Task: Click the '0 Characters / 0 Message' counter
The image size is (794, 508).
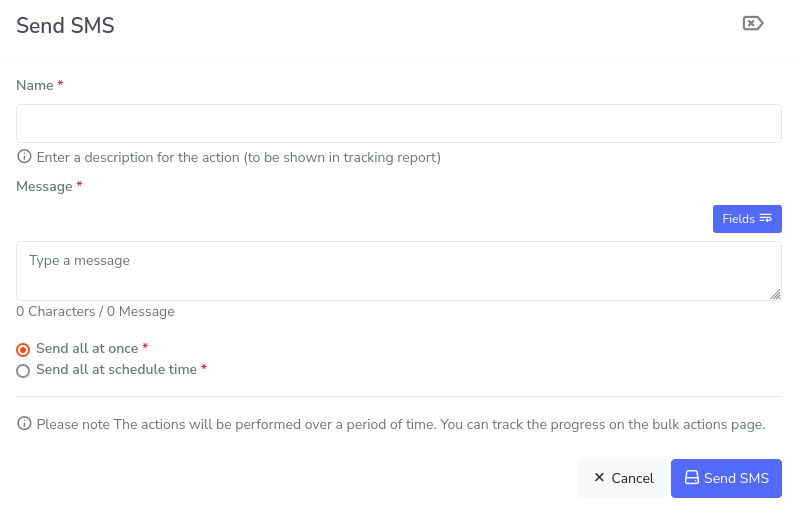Action: [95, 311]
